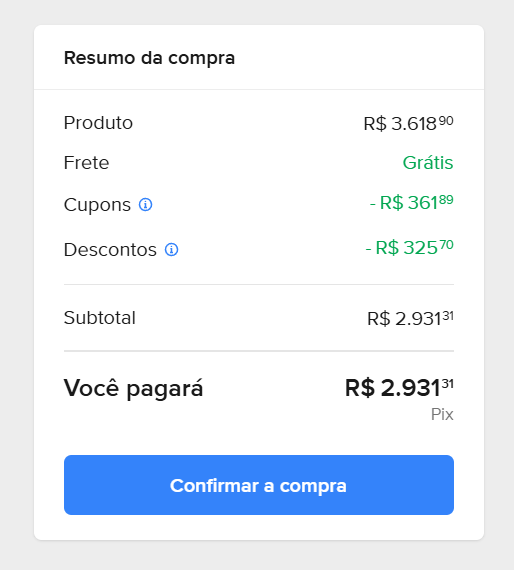Click the Confirmar a compra button
The height and width of the screenshot is (570, 514).
pos(259,485)
